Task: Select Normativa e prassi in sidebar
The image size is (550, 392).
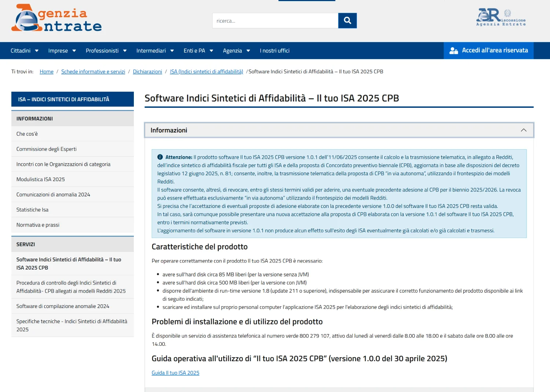Action: 38,225
